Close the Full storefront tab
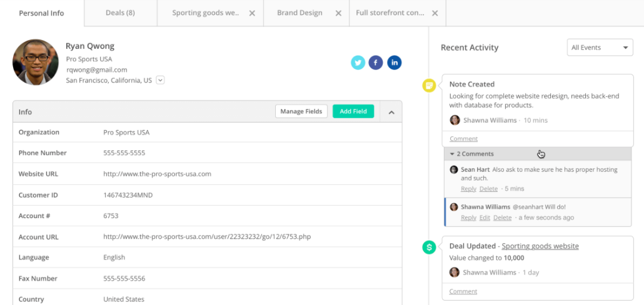The height and width of the screenshot is (305, 644). [x=435, y=13]
